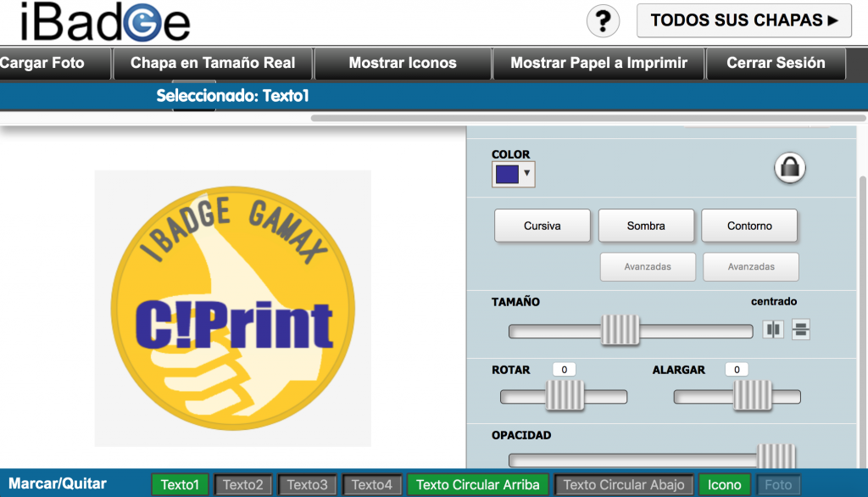The image size is (868, 497).
Task: Click the 'Seleccionado: Texto1' status label
Action: pyautogui.click(x=232, y=96)
